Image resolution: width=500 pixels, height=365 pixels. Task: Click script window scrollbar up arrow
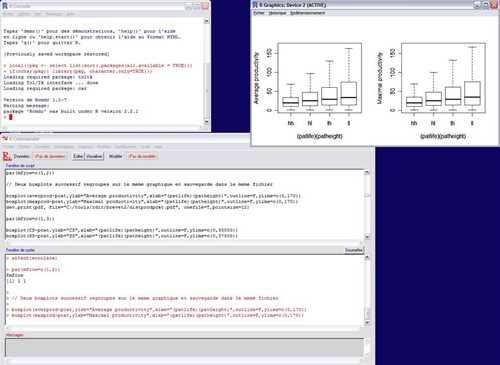pos(367,173)
